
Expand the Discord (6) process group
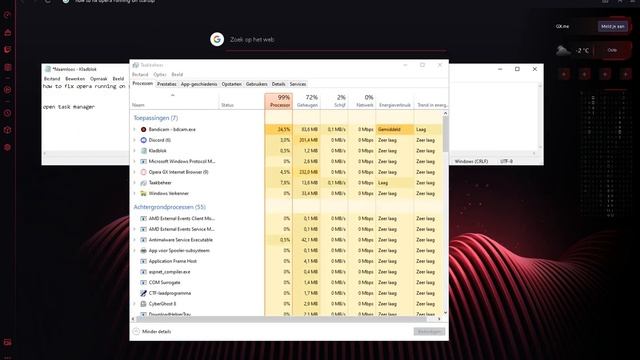click(x=134, y=140)
